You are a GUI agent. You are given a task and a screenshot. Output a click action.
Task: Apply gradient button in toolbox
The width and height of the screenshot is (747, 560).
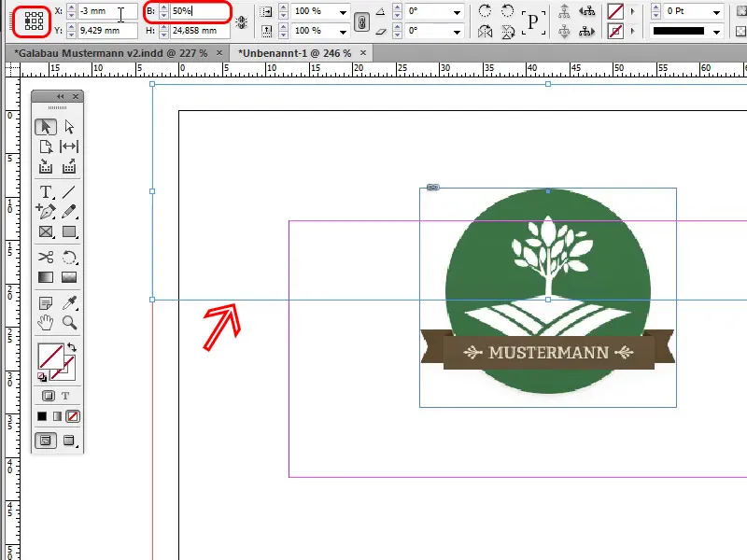[x=57, y=416]
